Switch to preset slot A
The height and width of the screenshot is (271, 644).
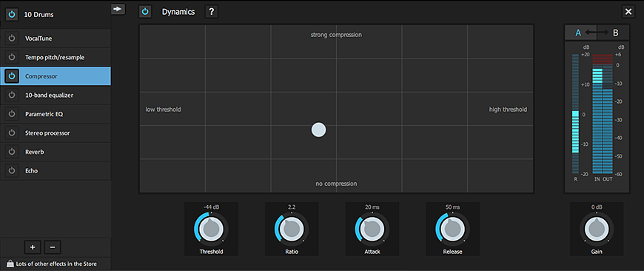point(578,33)
